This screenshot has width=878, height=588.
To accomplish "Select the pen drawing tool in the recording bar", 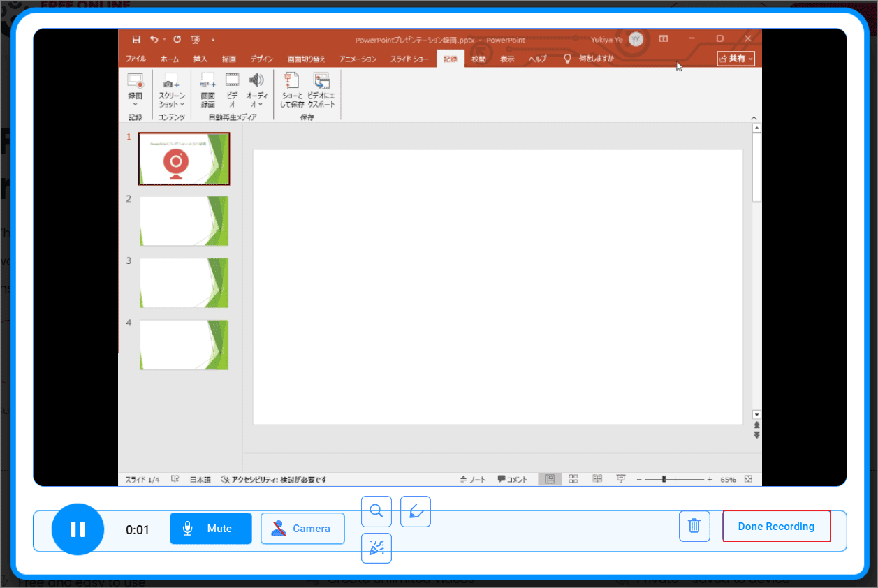I will [415, 511].
